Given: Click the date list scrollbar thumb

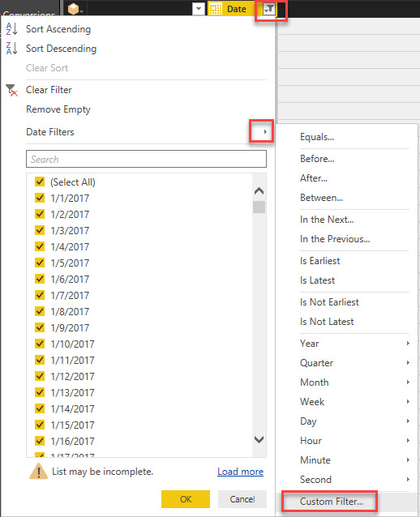Looking at the screenshot, I should [259, 207].
